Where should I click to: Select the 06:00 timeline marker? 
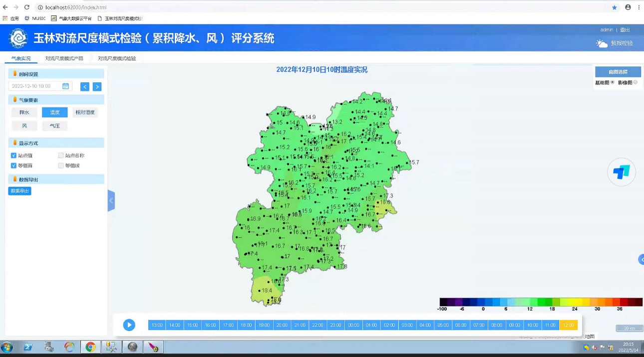460,325
